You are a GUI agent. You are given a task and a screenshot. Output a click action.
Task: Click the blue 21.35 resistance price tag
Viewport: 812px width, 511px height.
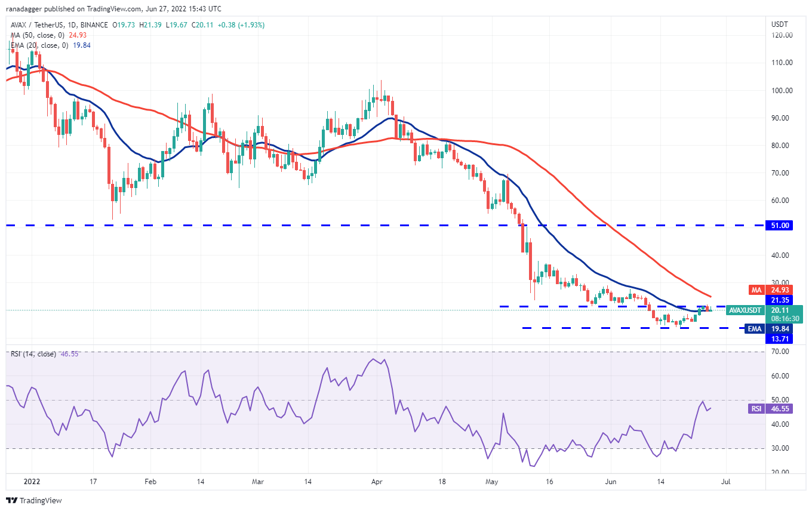[x=779, y=300]
